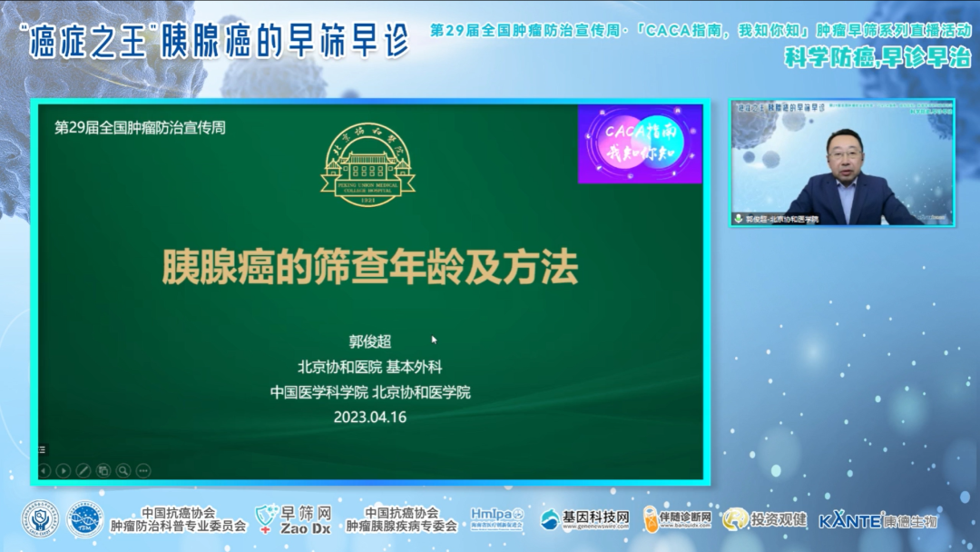Click 北京协和医院 基本外科 line
Viewport: 980px width, 552px height.
pyautogui.click(x=370, y=367)
